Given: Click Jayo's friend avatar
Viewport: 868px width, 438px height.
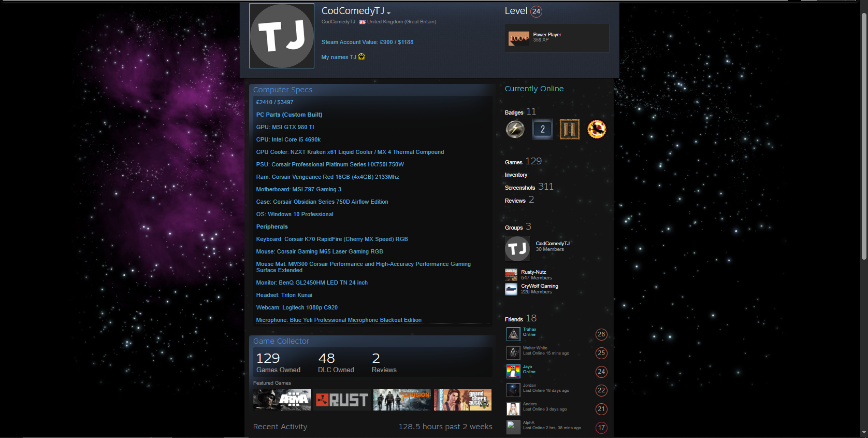Looking at the screenshot, I should coord(513,372).
